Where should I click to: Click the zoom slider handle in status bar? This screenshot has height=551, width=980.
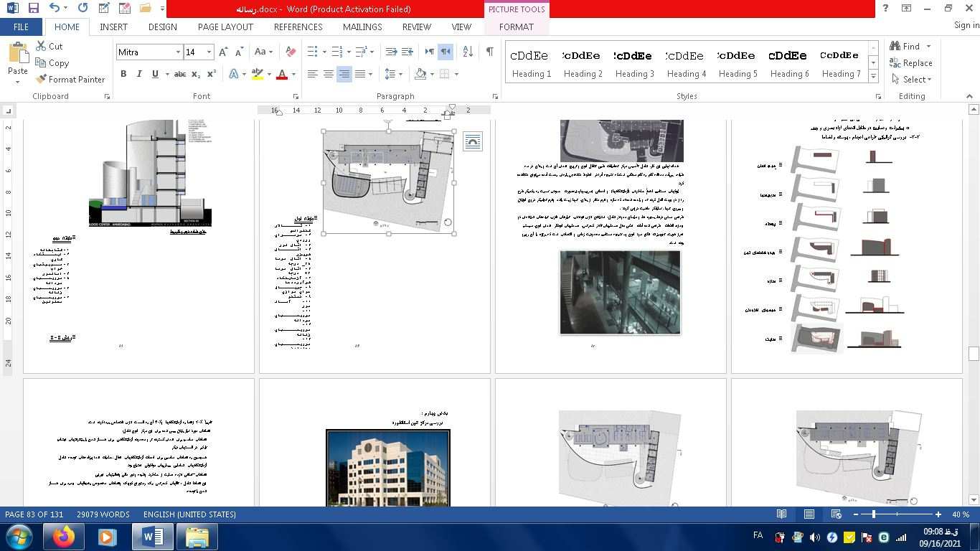(873, 514)
